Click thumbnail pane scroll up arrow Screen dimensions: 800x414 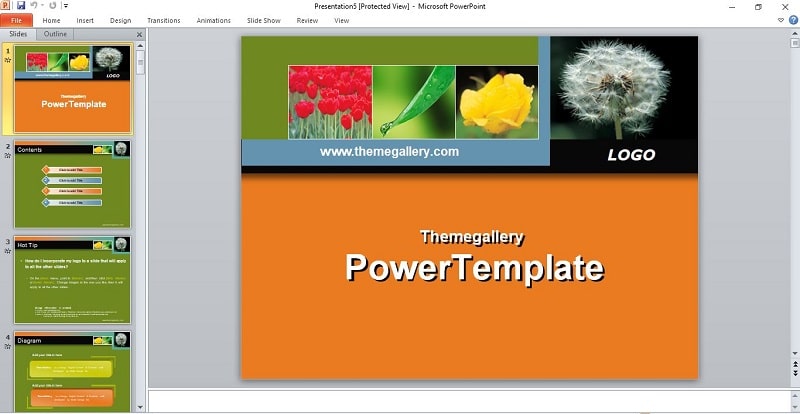(x=141, y=46)
